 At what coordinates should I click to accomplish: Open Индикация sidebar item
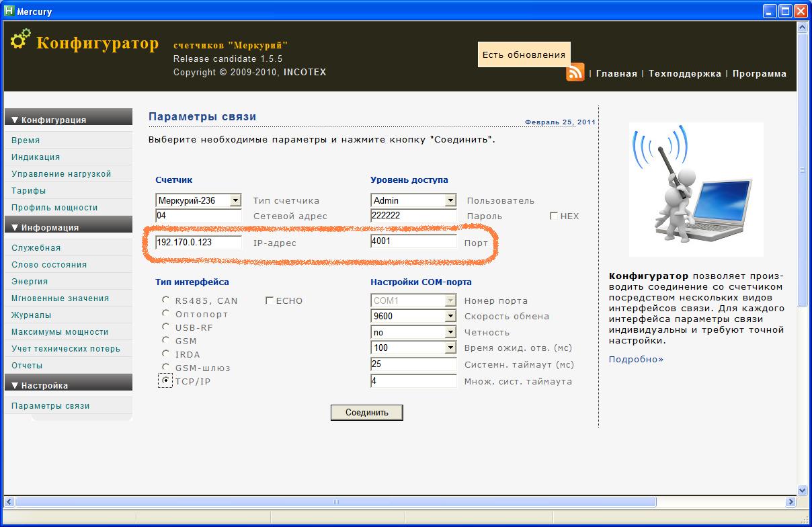pos(36,157)
